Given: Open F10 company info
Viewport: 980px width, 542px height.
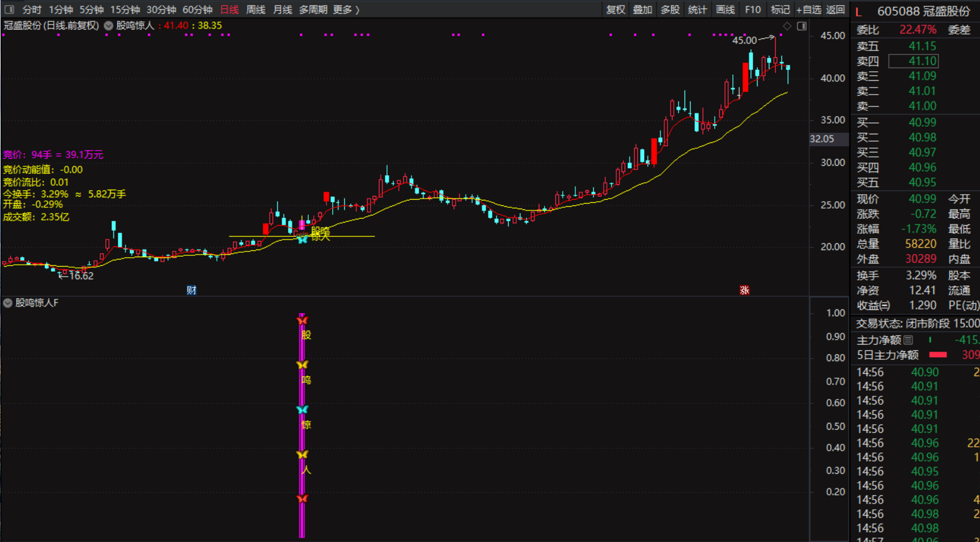Looking at the screenshot, I should point(752,9).
